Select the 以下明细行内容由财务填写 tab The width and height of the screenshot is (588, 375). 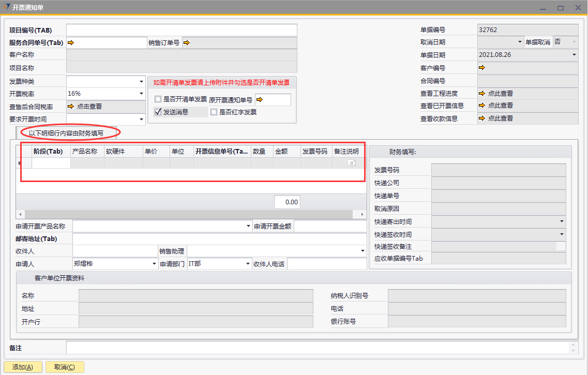(66, 133)
